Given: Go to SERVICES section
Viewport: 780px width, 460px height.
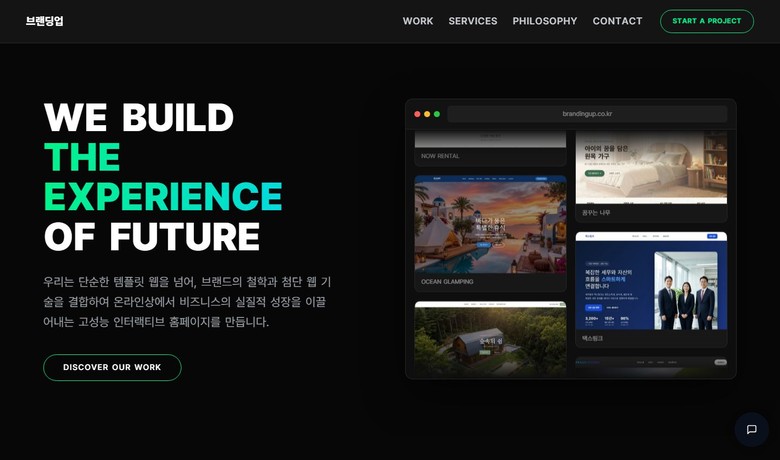Looking at the screenshot, I should pyautogui.click(x=473, y=21).
